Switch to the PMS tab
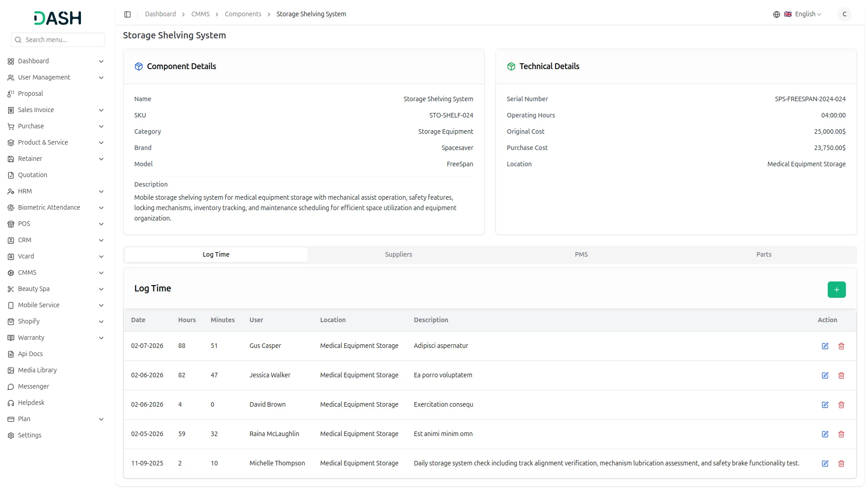 [581, 254]
